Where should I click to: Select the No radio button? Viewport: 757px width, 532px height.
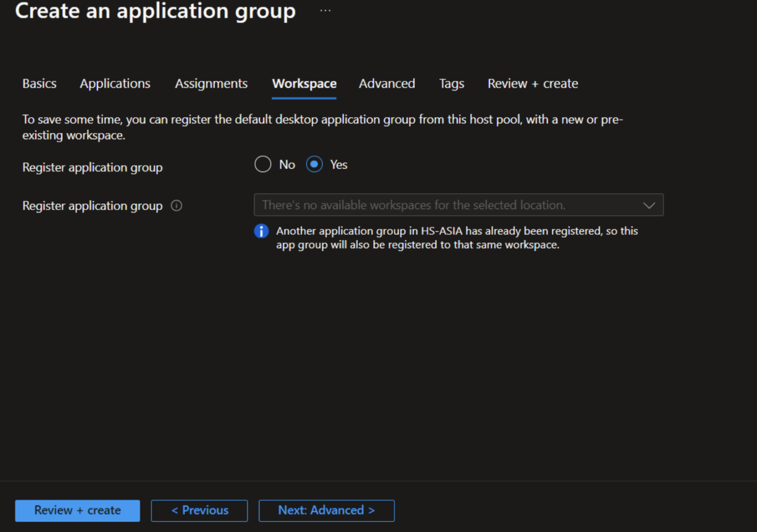coord(262,164)
